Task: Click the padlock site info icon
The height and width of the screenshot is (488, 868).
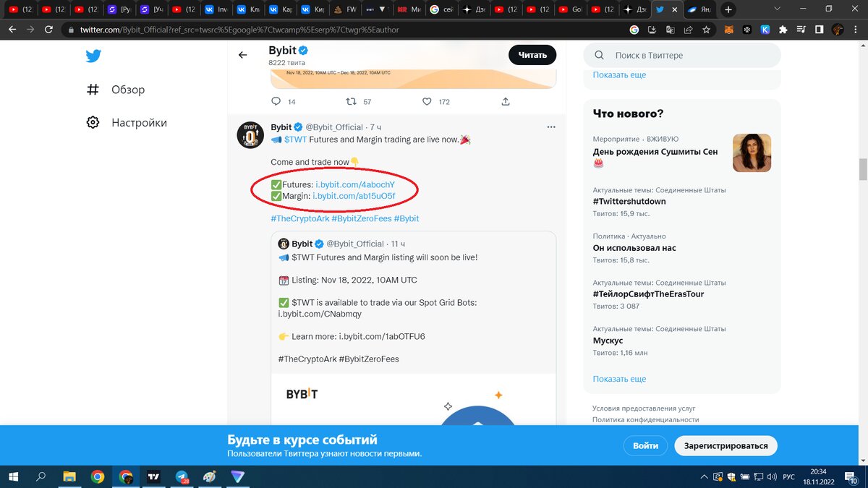Action: coord(70,30)
